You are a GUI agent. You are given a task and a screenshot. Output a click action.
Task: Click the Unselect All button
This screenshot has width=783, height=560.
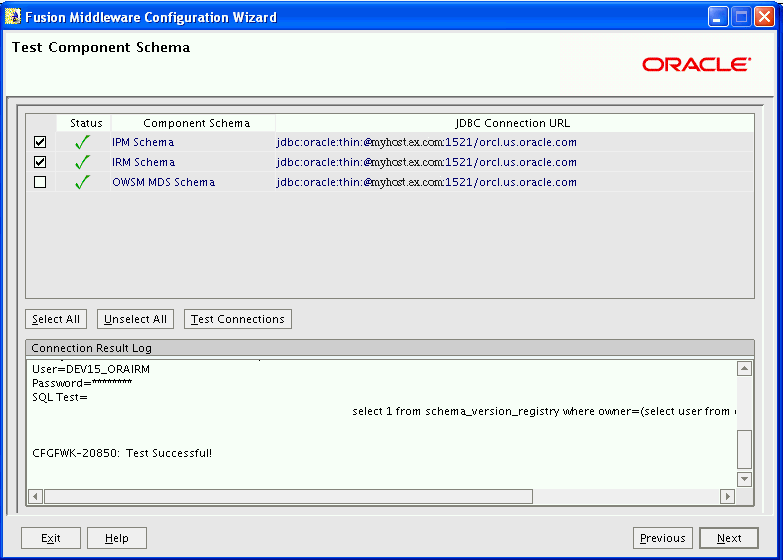[x=135, y=319]
